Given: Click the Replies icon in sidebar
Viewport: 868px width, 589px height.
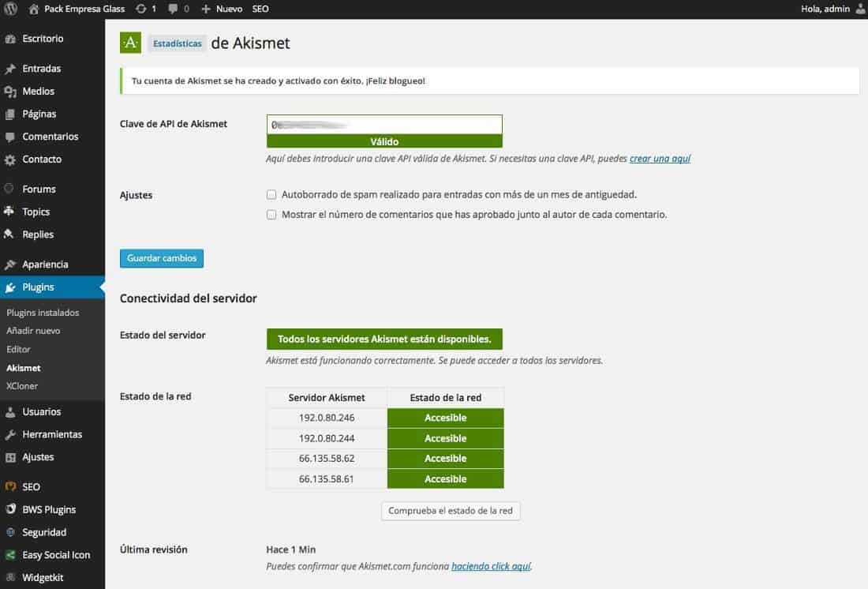Looking at the screenshot, I should 9,234.
